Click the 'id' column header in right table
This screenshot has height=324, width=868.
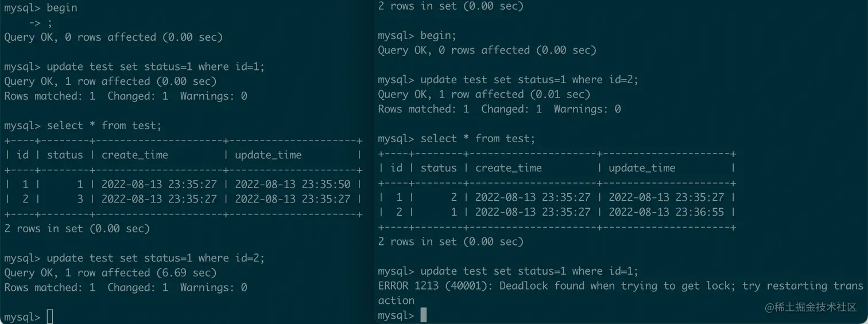click(397, 168)
